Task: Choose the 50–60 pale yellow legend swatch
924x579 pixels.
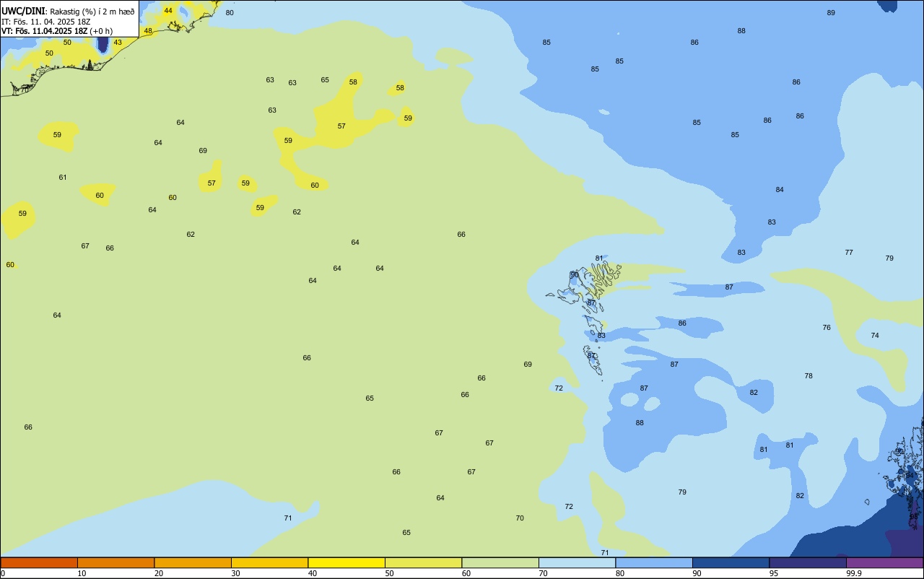Action: point(423,562)
